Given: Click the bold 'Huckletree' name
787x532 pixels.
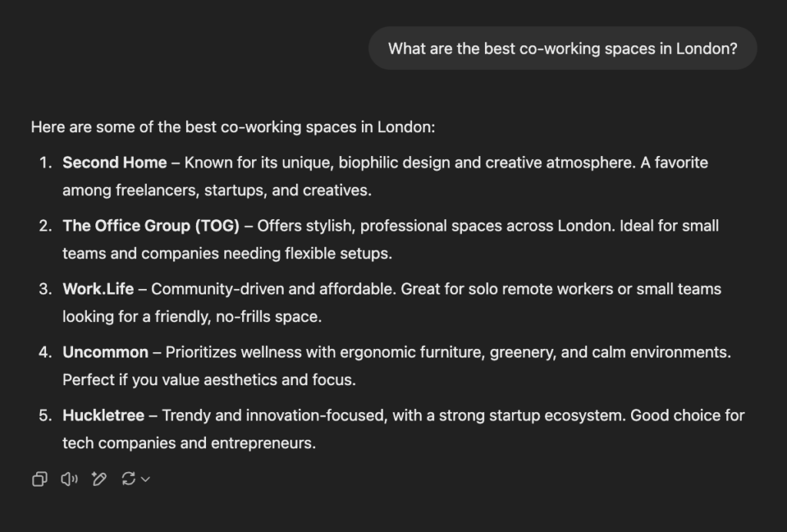Looking at the screenshot, I should coord(103,416).
